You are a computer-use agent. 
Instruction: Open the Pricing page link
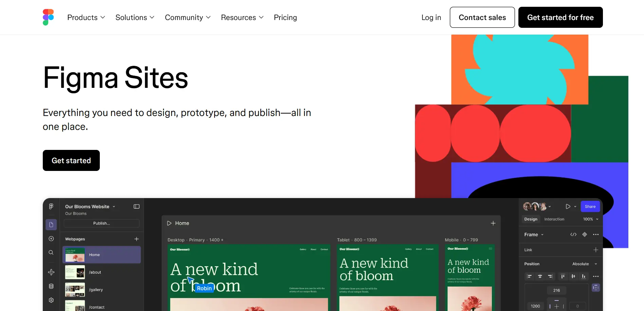(286, 17)
